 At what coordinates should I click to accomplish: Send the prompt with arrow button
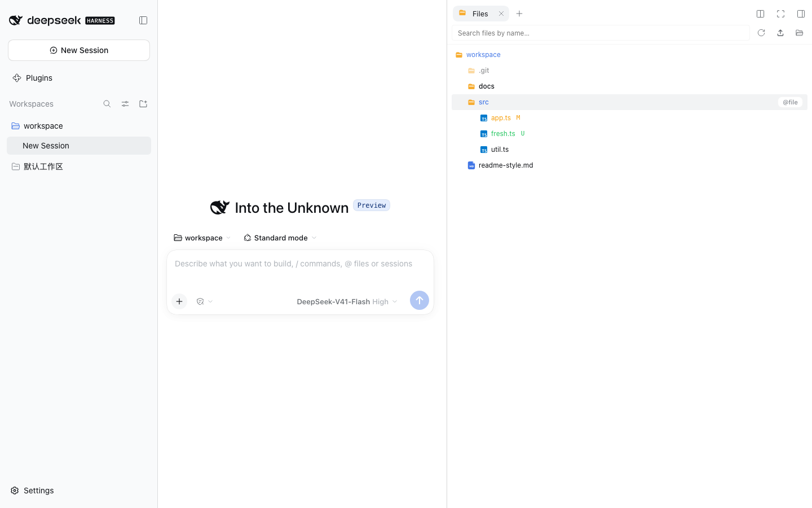(420, 300)
